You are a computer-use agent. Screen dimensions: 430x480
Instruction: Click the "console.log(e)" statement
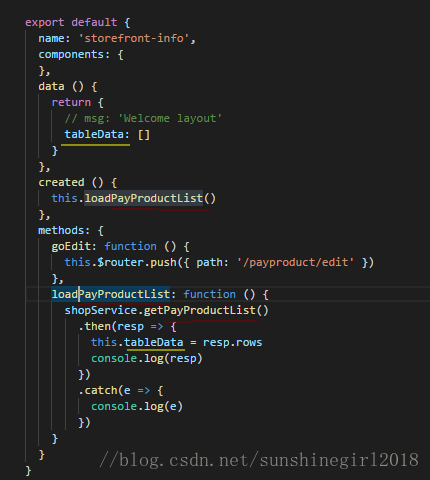(x=137, y=407)
